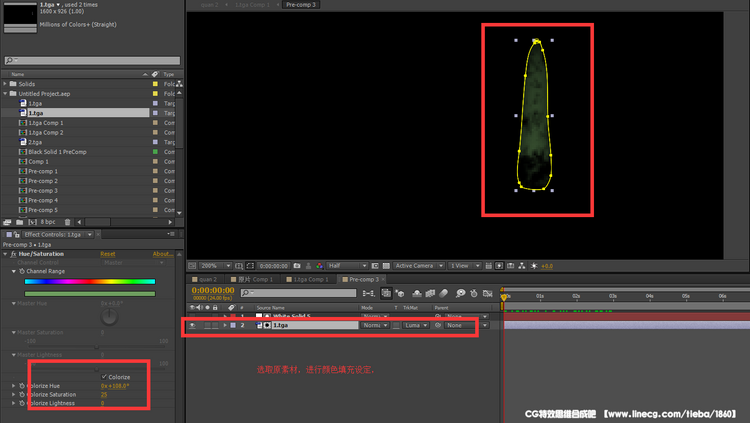Open Composition Mini-Flowchart in timeline
Screen dimensions: 750x423
pos(368,293)
